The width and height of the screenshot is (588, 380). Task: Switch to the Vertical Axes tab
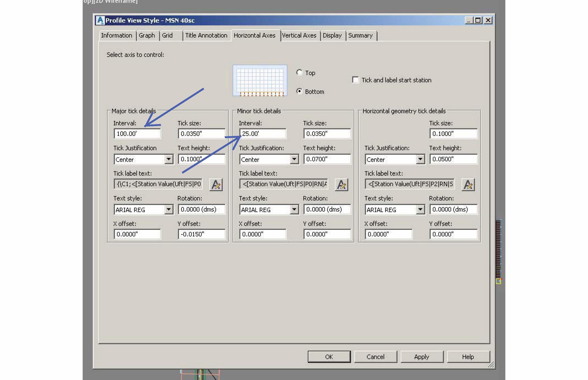point(300,36)
